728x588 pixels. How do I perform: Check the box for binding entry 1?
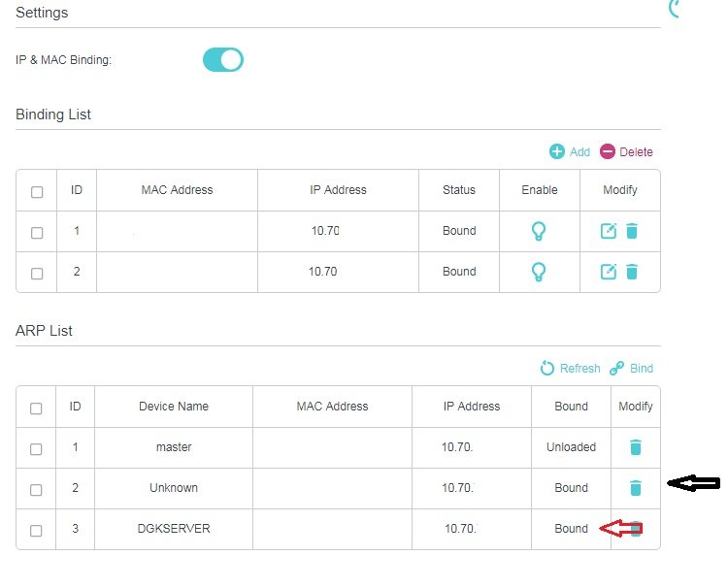pyautogui.click(x=37, y=233)
